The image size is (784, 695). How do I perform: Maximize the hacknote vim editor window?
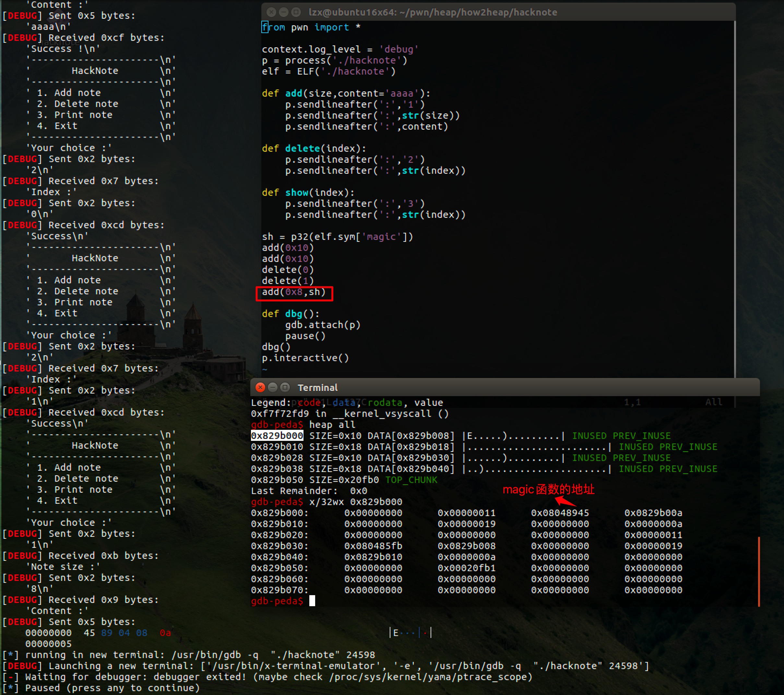[296, 12]
